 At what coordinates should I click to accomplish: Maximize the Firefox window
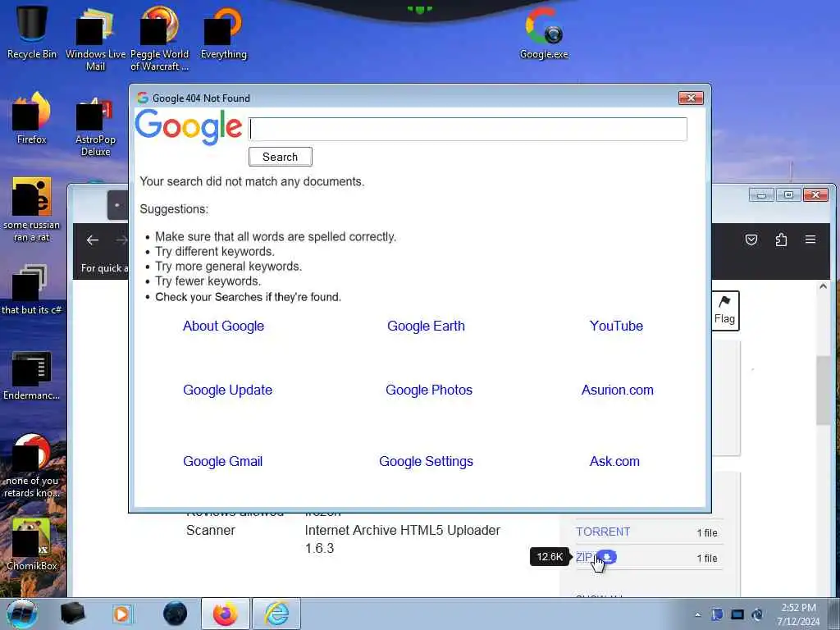tap(788, 194)
